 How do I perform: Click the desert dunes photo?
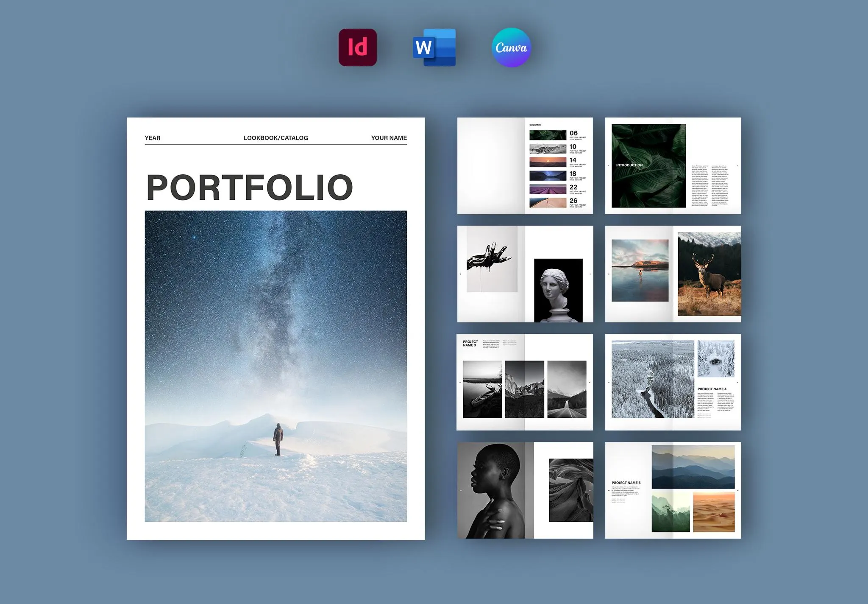[713, 512]
